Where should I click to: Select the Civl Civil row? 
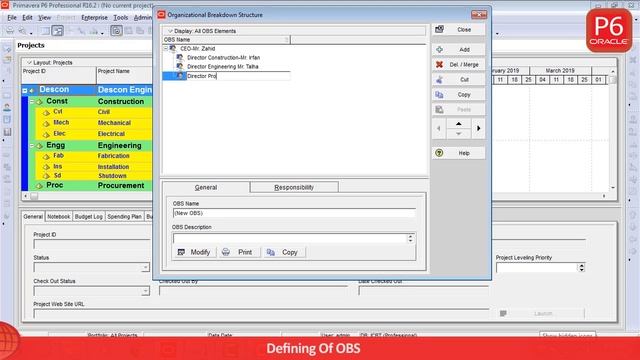tap(94, 112)
